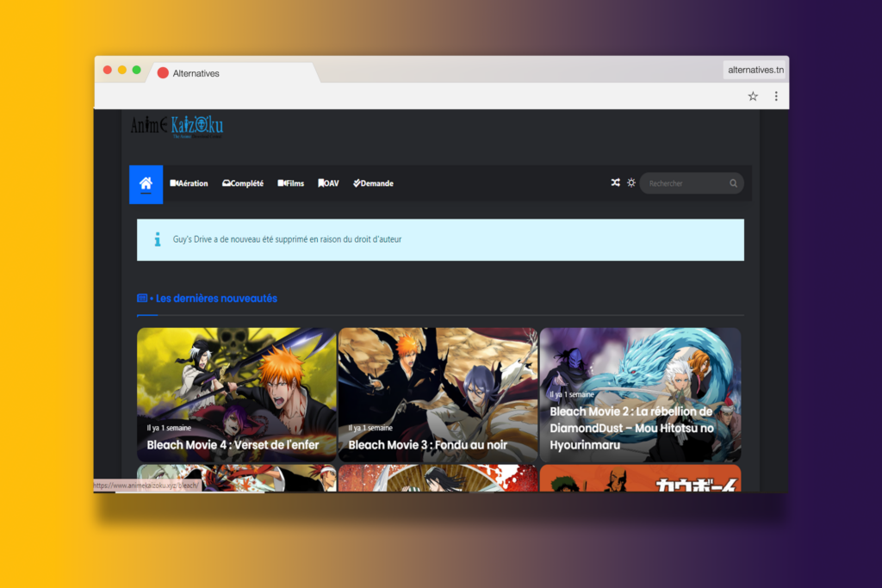Image resolution: width=882 pixels, height=588 pixels.
Task: Toggle the light mode sun icon
Action: click(x=631, y=183)
